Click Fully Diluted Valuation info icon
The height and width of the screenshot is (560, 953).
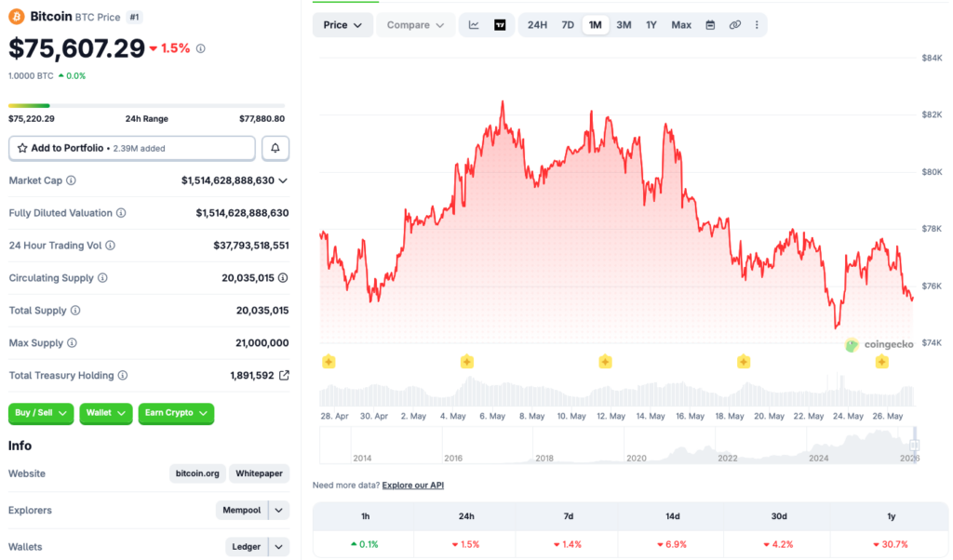coord(121,213)
